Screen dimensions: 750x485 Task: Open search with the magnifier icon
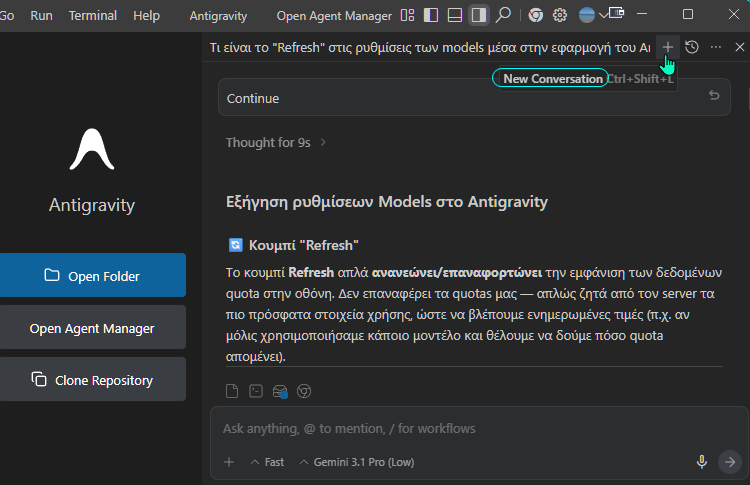pos(504,15)
